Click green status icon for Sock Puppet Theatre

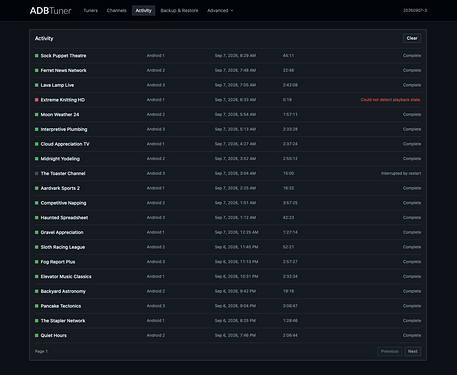37,56
